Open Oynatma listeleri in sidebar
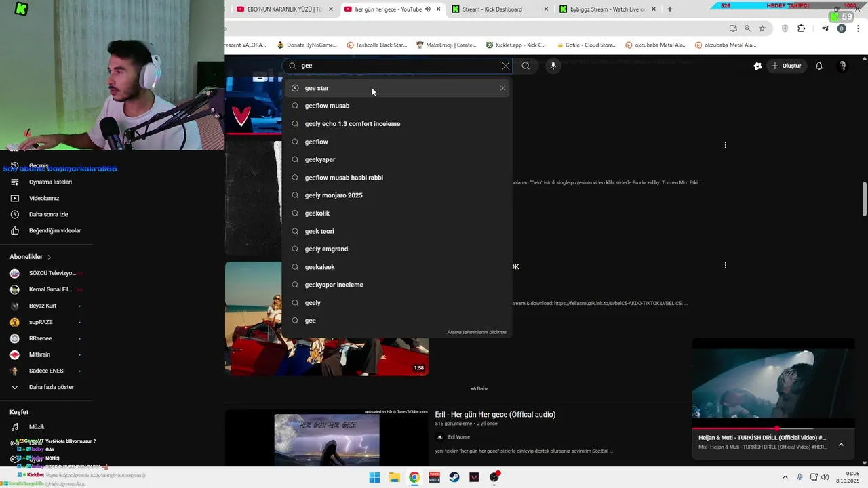This screenshot has width=868, height=488. point(50,182)
